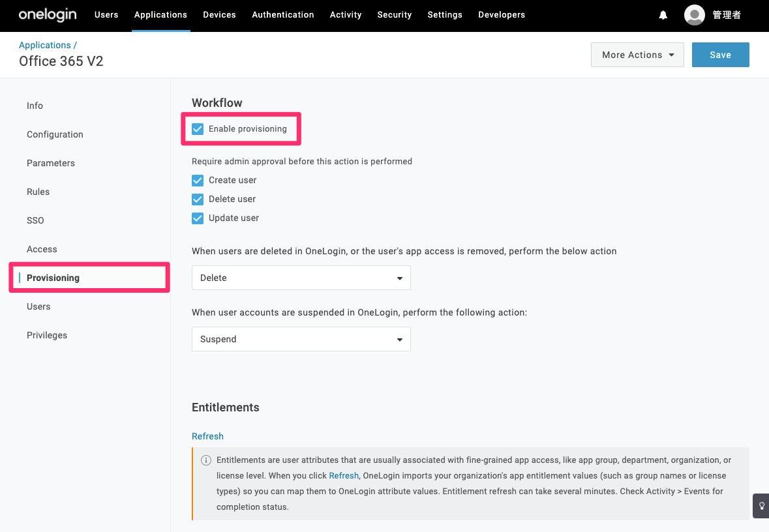Image resolution: width=769 pixels, height=532 pixels.
Task: Open the Devices top menu
Action: [x=219, y=15]
